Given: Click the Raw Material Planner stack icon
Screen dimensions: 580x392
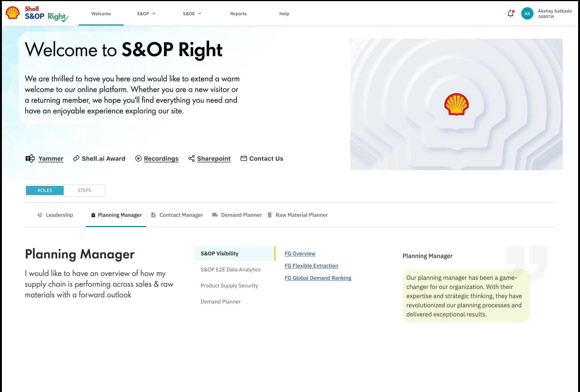Looking at the screenshot, I should pos(269,215).
